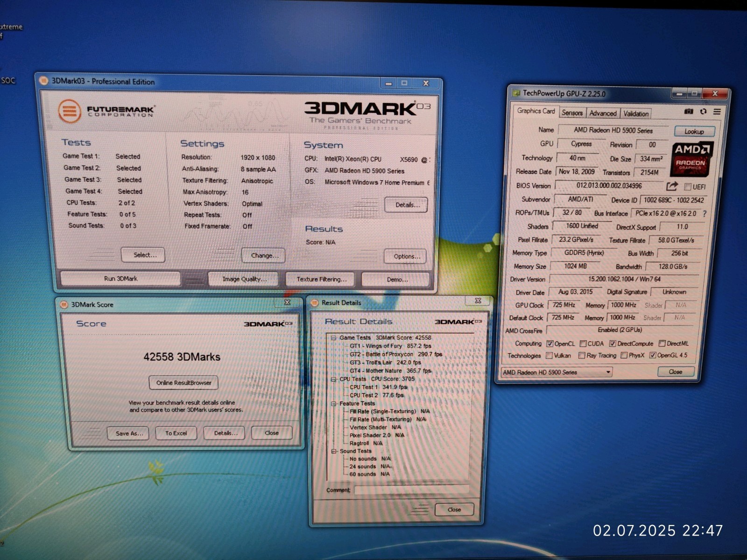The height and width of the screenshot is (560, 747).
Task: Click Close in the Result Details window
Action: [x=454, y=510]
